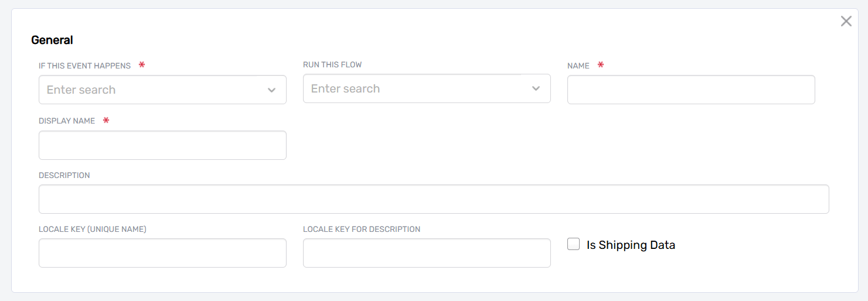868x301 pixels.
Task: Select the 'DISPLAY NAME' field label
Action: tap(67, 121)
